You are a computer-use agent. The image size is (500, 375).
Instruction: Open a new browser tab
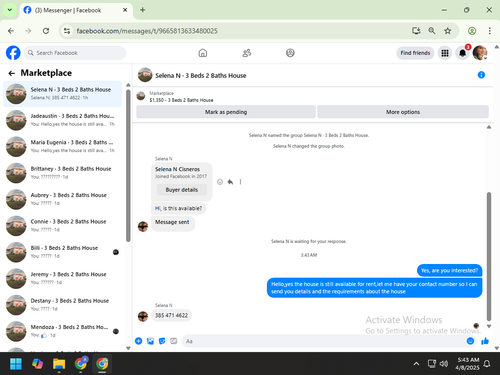(x=143, y=10)
